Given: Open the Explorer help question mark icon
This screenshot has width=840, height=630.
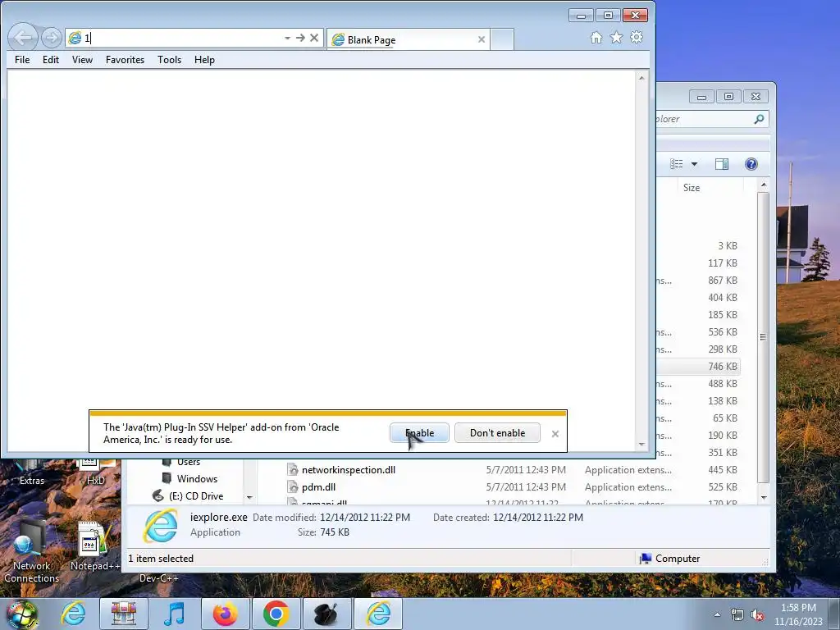Looking at the screenshot, I should click(751, 164).
